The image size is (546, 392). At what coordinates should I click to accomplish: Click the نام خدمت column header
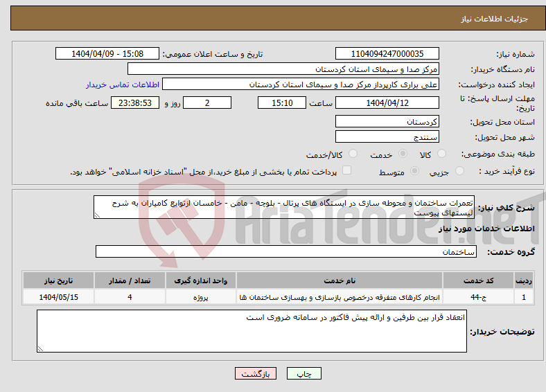click(x=340, y=280)
